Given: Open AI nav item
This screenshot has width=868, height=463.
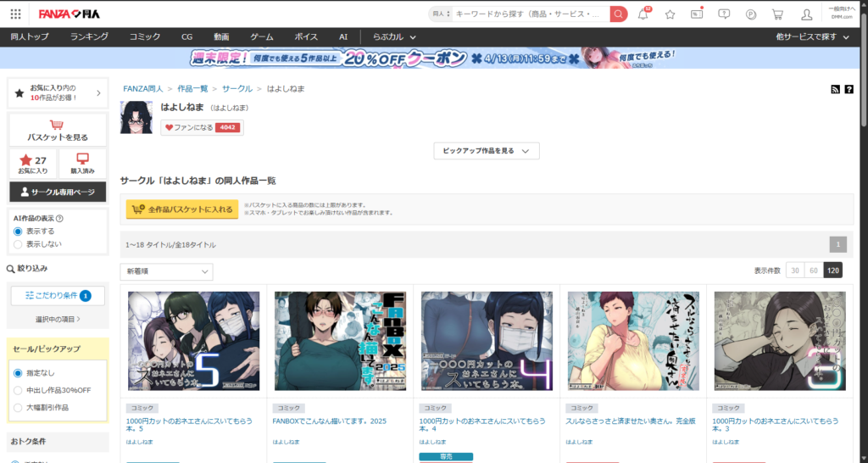Looking at the screenshot, I should [343, 37].
